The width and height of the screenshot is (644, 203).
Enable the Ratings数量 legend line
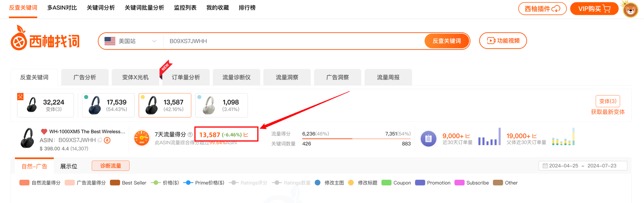[291, 183]
